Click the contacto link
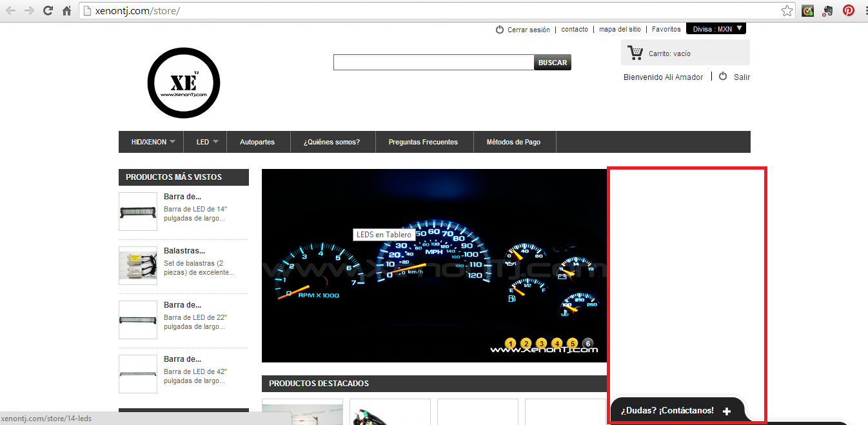Screen dimensions: 868x425 [x=575, y=29]
